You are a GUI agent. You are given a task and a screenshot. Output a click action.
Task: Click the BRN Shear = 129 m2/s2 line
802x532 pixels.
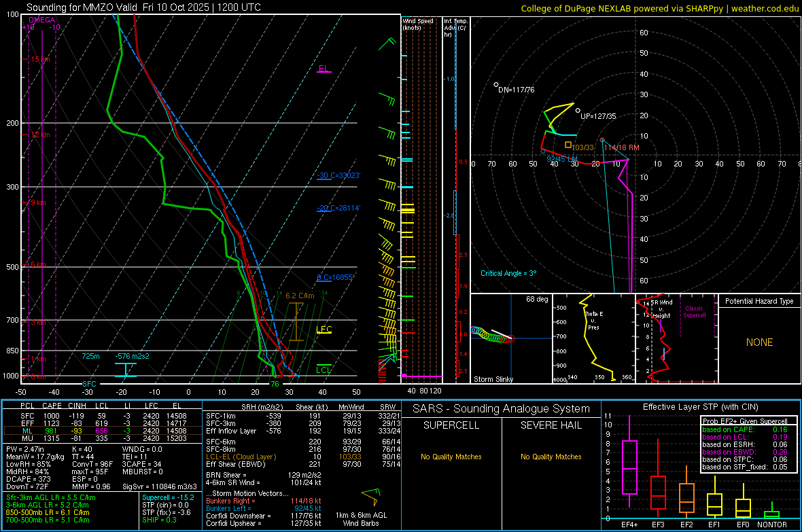coord(264,475)
